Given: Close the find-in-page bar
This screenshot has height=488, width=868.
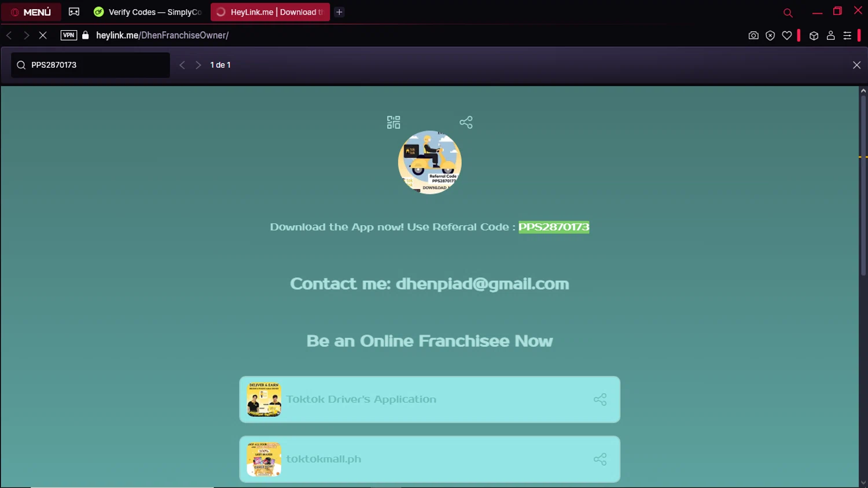Looking at the screenshot, I should click(x=857, y=65).
